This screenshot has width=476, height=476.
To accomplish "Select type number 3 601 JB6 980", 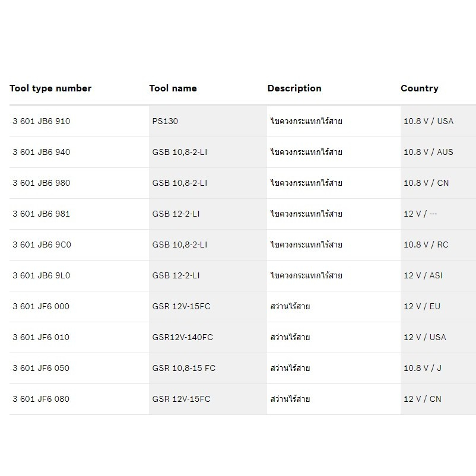I will point(42,183).
